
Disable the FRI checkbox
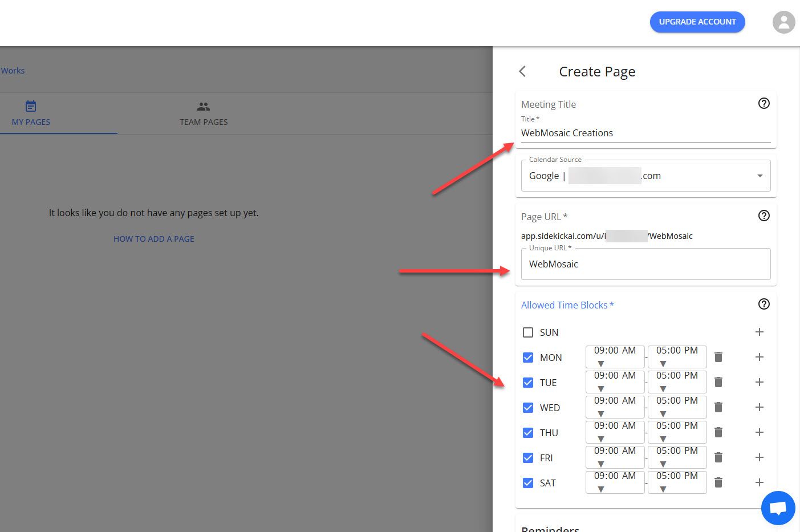click(528, 457)
